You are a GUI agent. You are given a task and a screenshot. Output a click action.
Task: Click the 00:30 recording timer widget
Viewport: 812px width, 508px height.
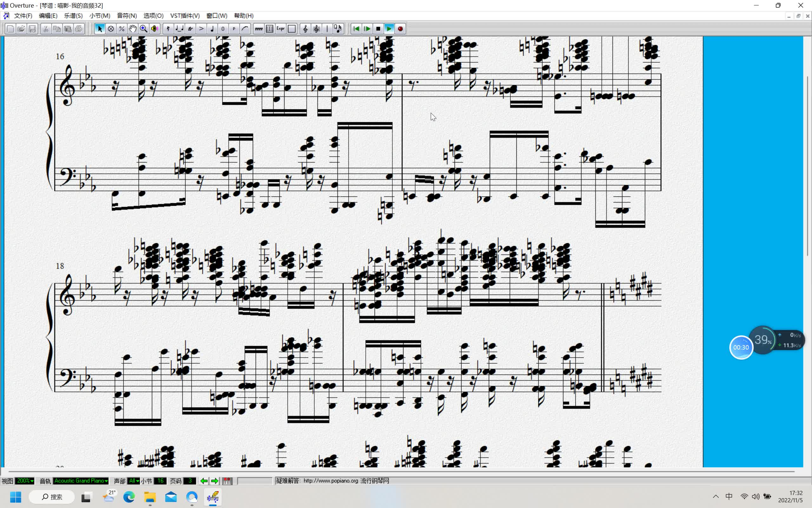coord(741,347)
